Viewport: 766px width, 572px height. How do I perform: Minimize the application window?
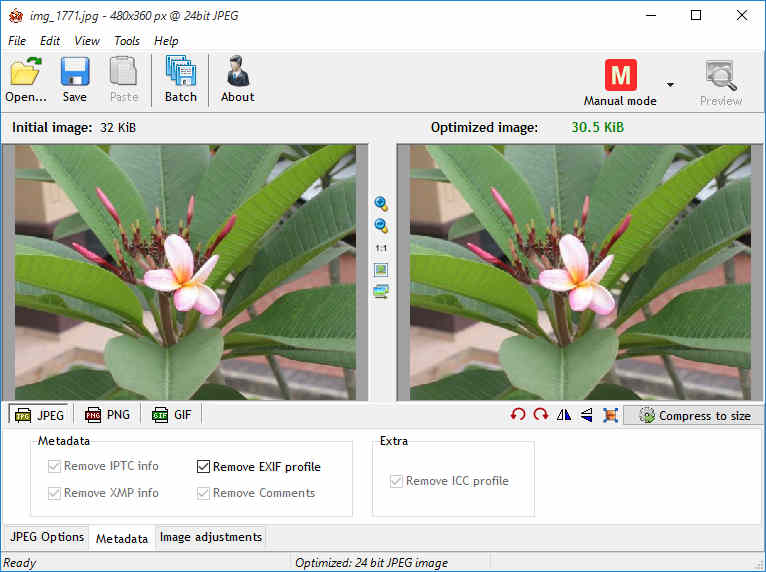click(651, 15)
